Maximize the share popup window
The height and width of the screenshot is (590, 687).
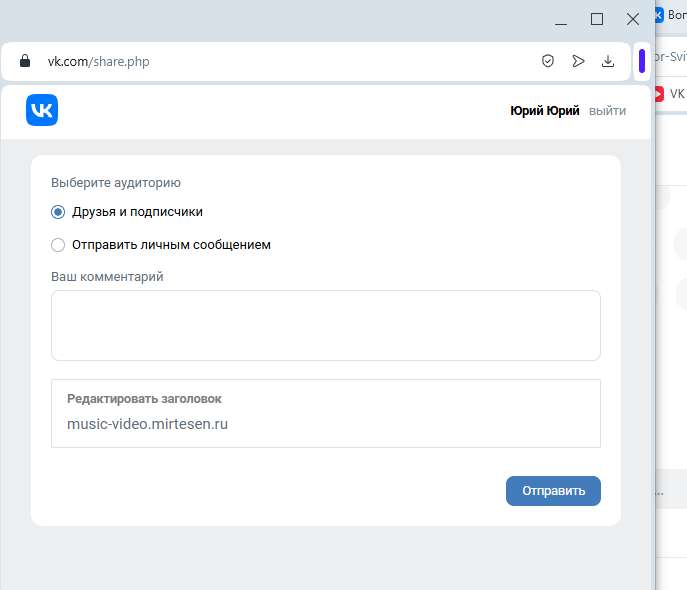(597, 19)
